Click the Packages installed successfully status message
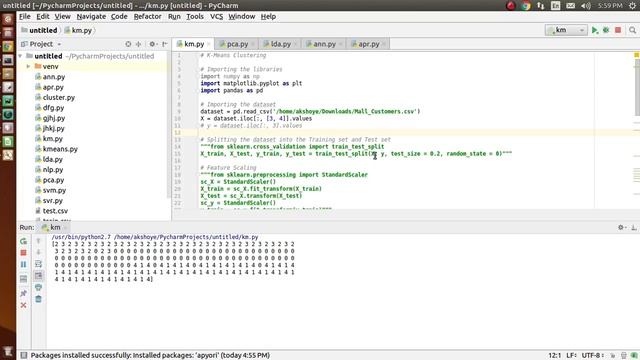This screenshot has height=360, width=640. (150, 356)
